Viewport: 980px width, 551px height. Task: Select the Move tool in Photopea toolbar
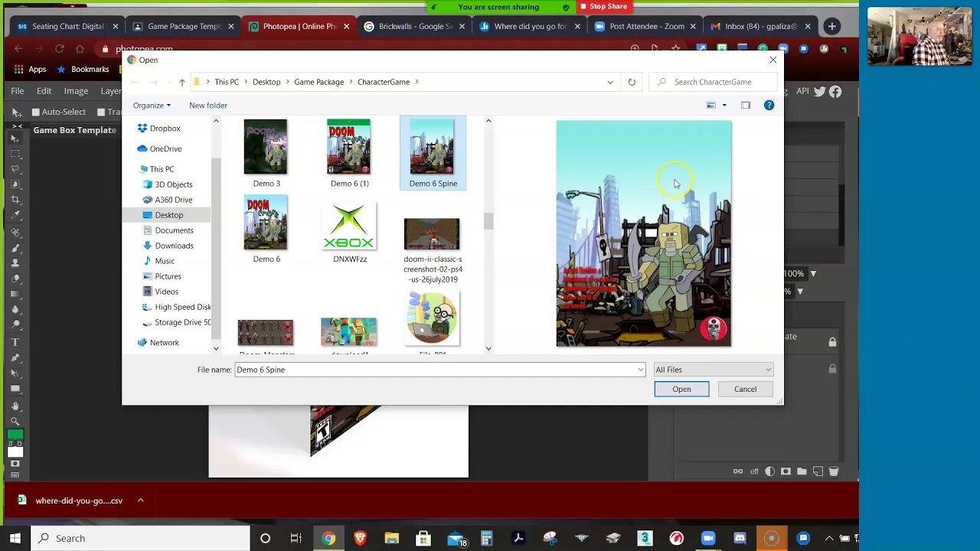coord(15,139)
